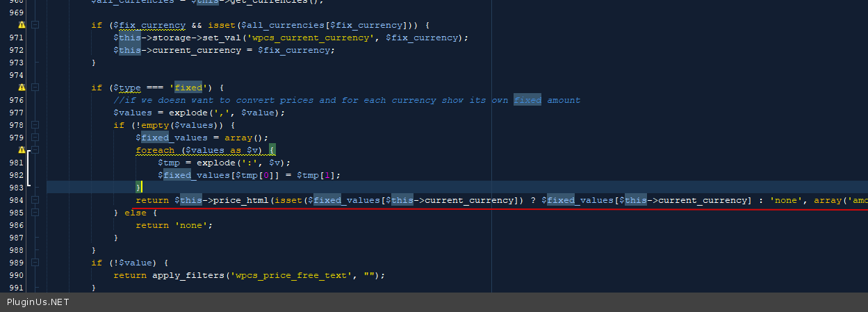This screenshot has width=868, height=312.
Task: Click the PluginUs.NET label in bottom bar
Action: click(38, 302)
